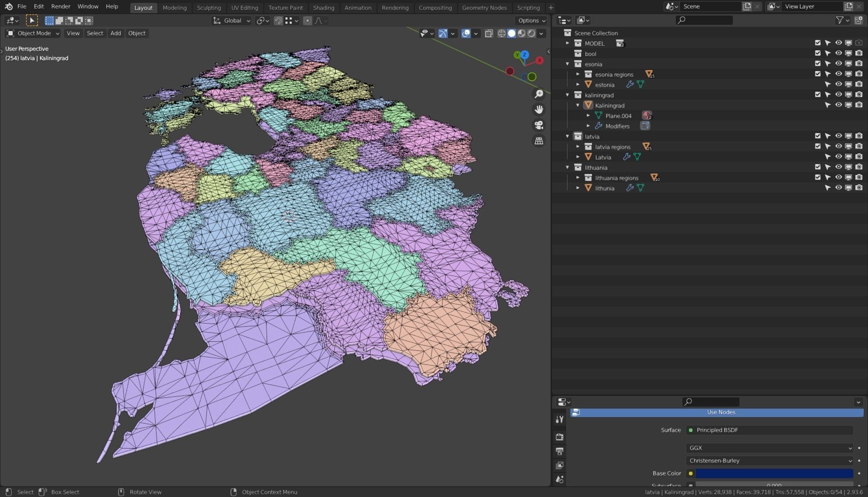The image size is (868, 497).
Task: Switch perspective/orthographic grid icon
Action: point(539,141)
